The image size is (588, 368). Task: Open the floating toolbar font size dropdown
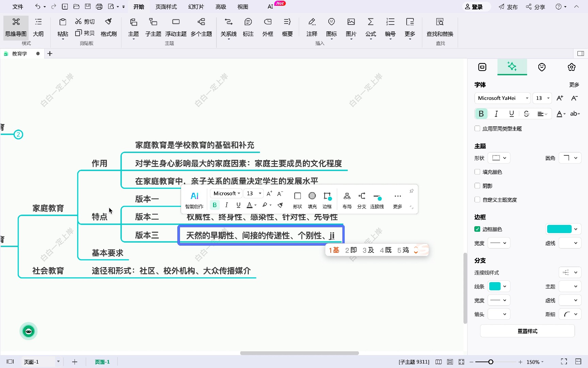[x=254, y=194]
